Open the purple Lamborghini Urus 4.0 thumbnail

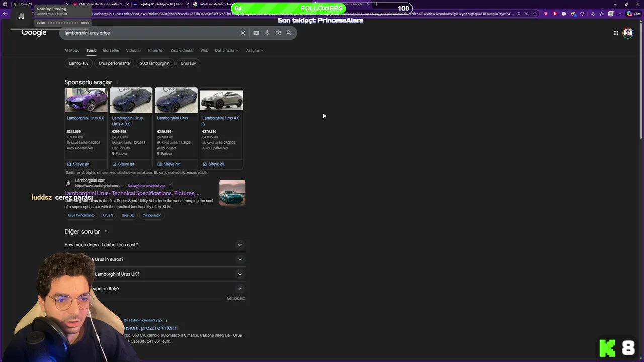(86, 100)
